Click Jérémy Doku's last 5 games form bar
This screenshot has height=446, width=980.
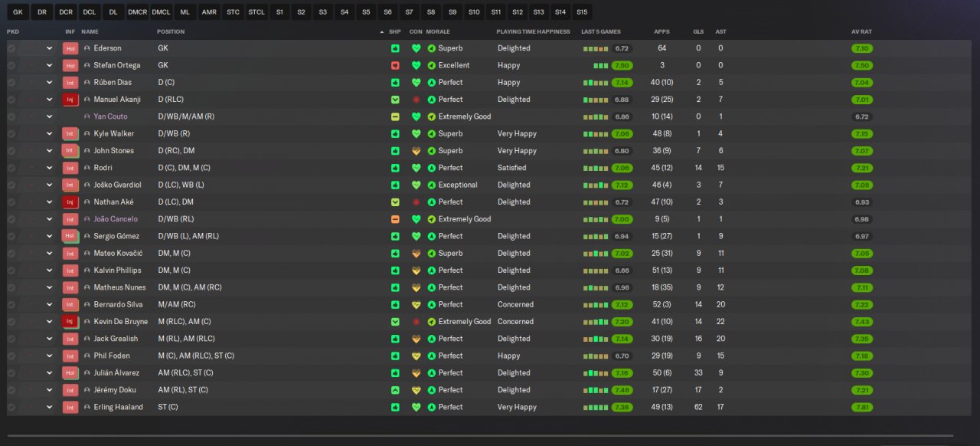coord(595,391)
